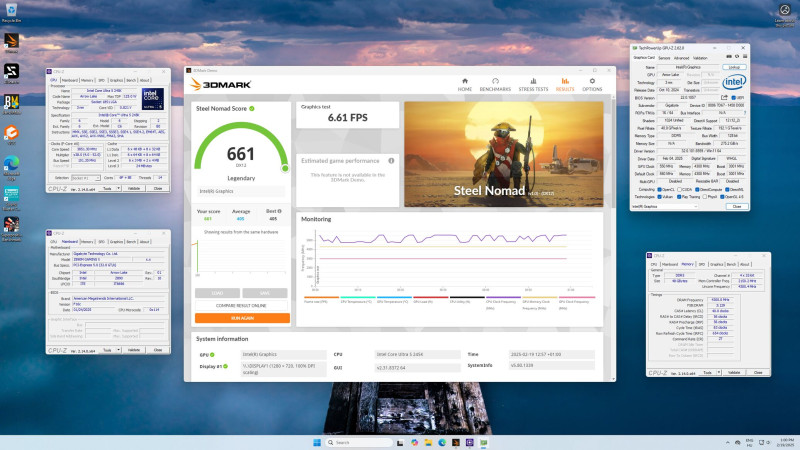Open BENCHMARKS in 3DMark navigation
Viewport: 800px width, 450px height.
point(495,85)
